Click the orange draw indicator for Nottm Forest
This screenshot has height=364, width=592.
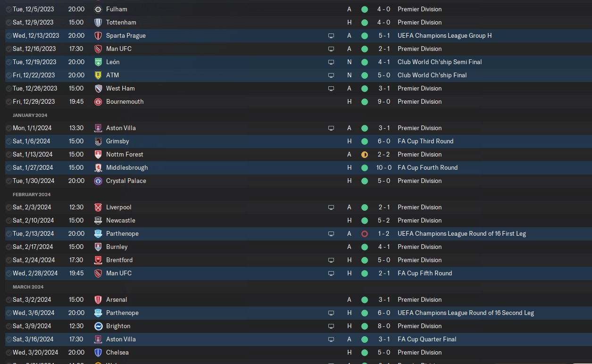coord(364,155)
